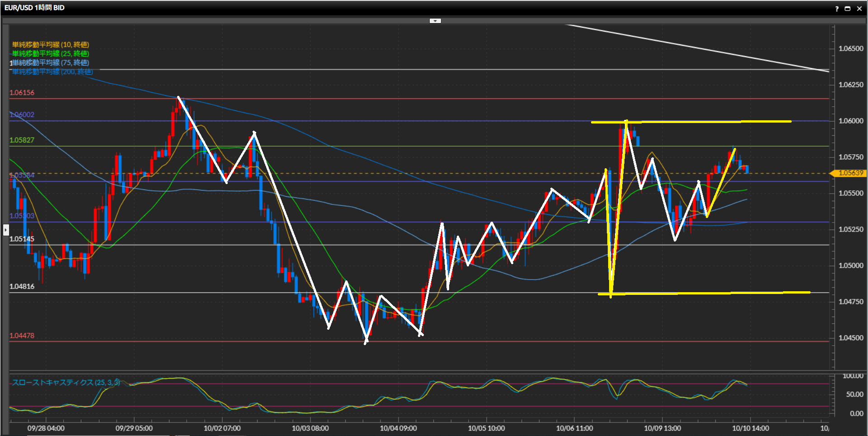Click the 1.06500 price axis label
Viewport: 868px width, 436px height.
pos(850,48)
